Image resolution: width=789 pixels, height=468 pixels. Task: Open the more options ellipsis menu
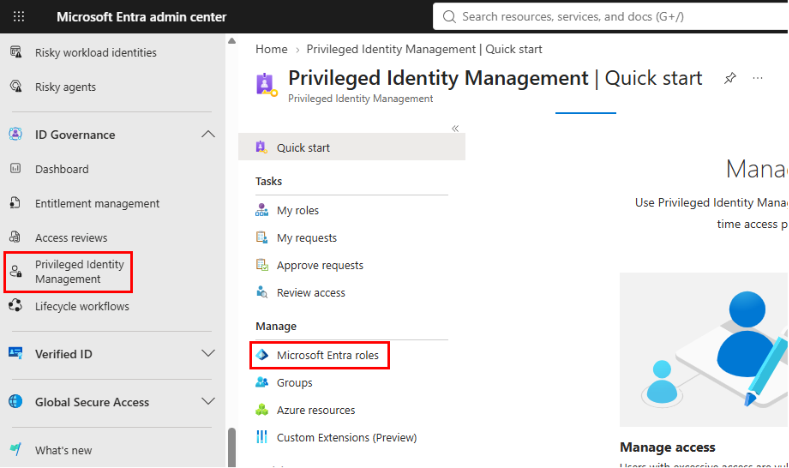pyautogui.click(x=757, y=78)
